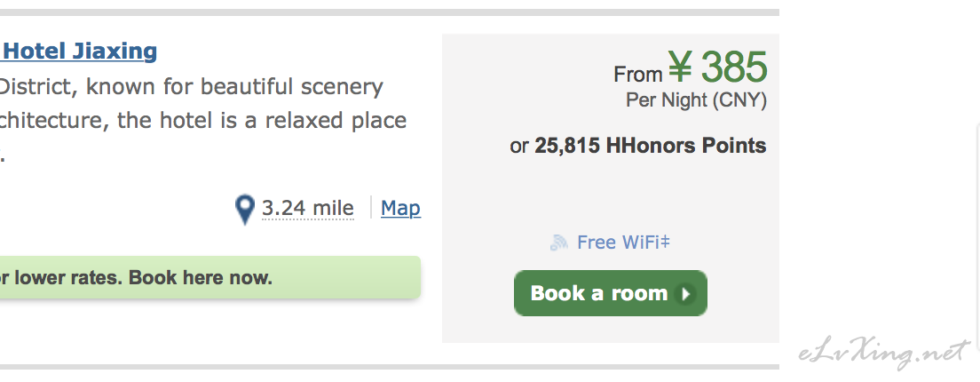Click the Book a room button label
This screenshot has height=382, width=980.
(x=599, y=293)
